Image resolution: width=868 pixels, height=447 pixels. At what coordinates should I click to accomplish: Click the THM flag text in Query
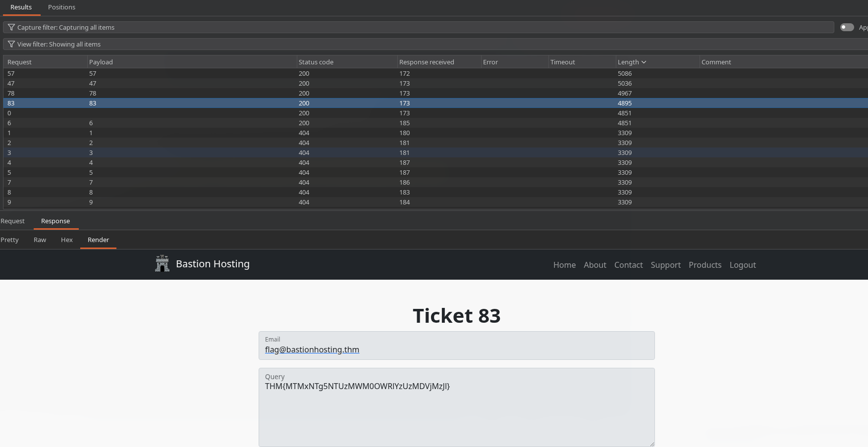coord(357,386)
